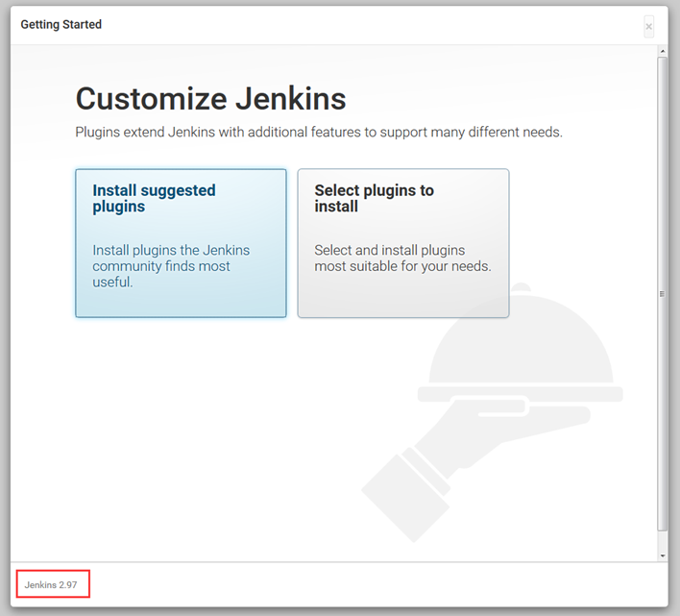The width and height of the screenshot is (680, 616).
Task: Click scrollbar down arrow in dialog
Action: point(662,555)
